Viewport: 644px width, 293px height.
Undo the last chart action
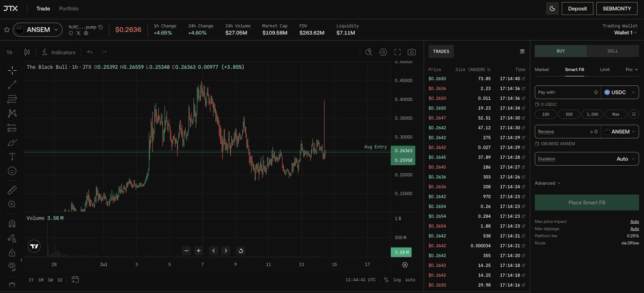tap(90, 52)
